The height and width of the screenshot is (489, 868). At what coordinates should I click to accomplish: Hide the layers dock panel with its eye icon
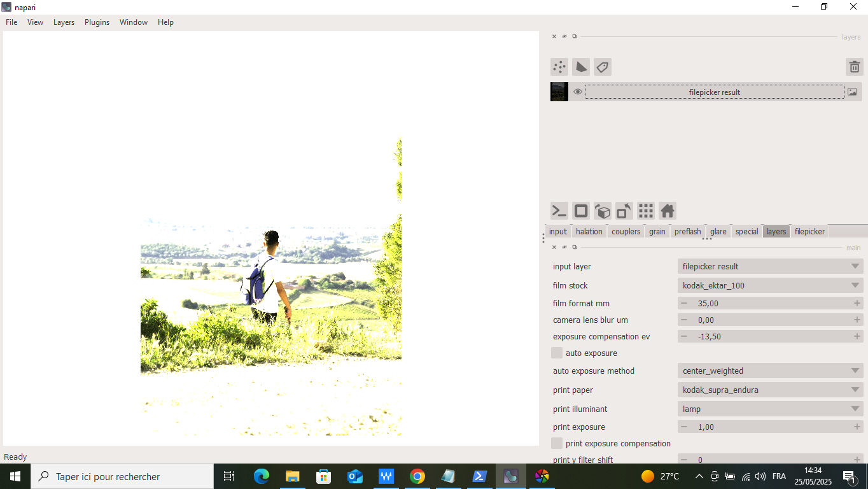[564, 37]
